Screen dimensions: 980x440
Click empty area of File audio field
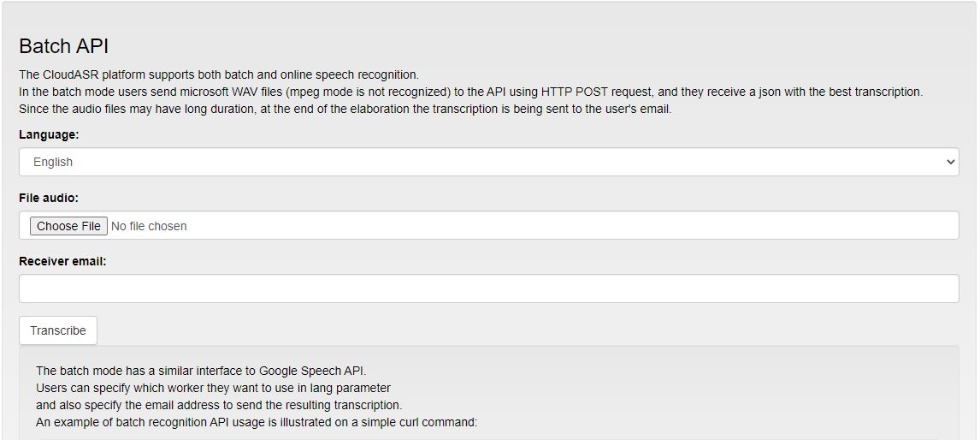563,225
